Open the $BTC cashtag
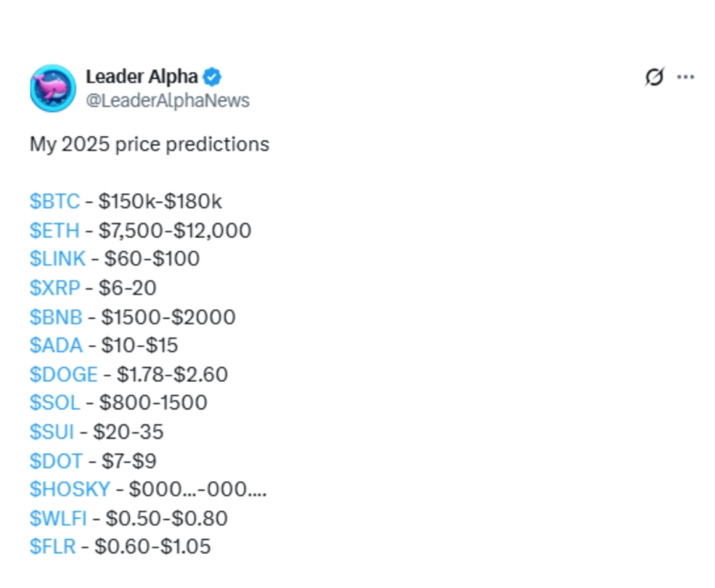Viewport: 715px width, 588px height. [x=54, y=201]
